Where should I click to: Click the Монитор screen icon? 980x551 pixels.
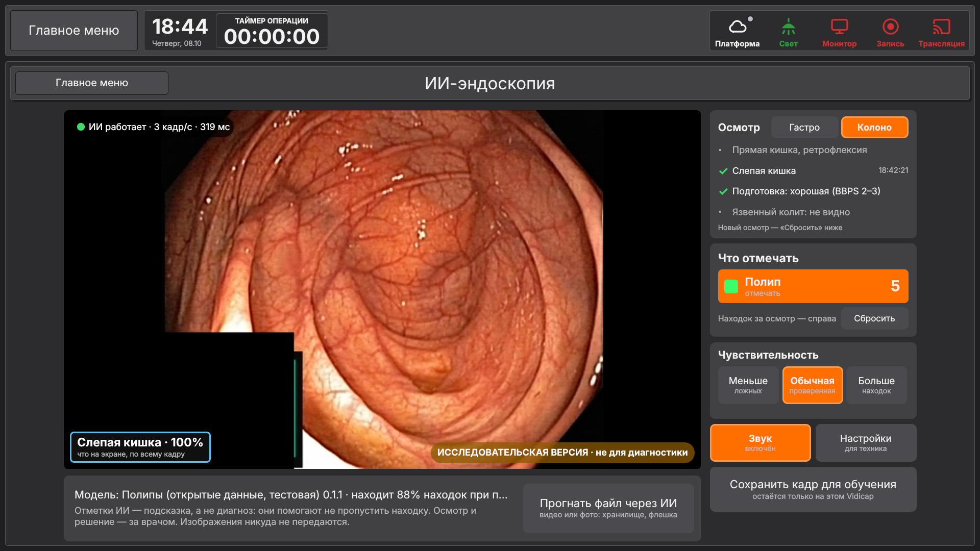tap(839, 27)
